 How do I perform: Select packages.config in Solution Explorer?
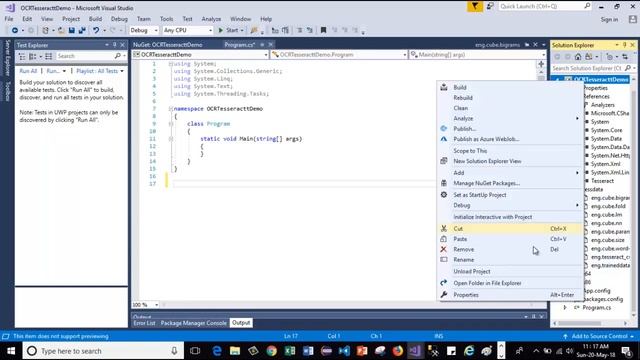coord(603,299)
